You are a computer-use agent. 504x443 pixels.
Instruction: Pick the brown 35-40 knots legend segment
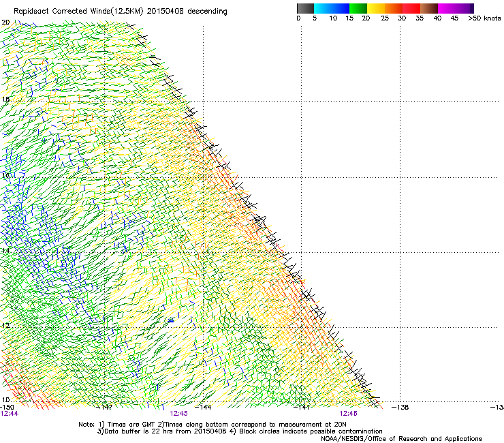(429, 8)
